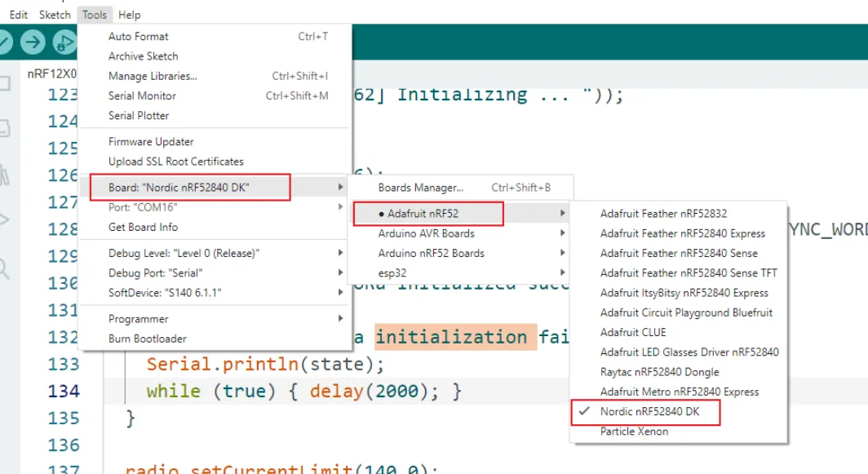Open the Debug sidebar panel icon

point(5,219)
